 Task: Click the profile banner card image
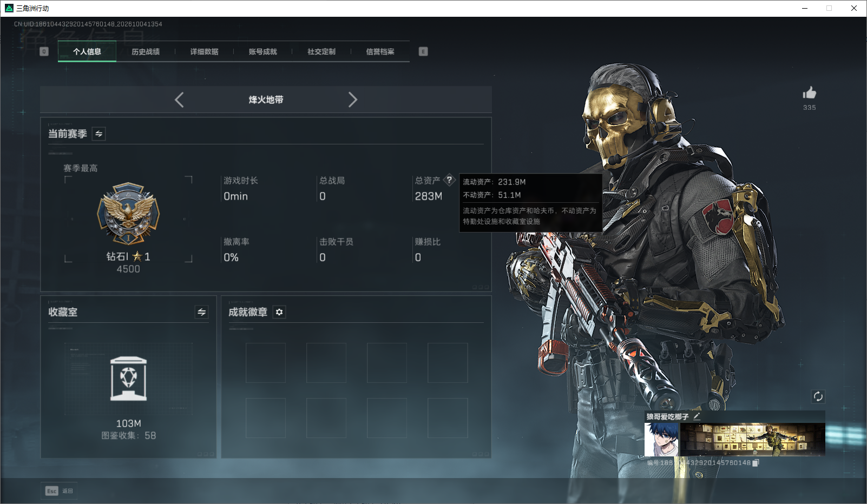pos(753,439)
